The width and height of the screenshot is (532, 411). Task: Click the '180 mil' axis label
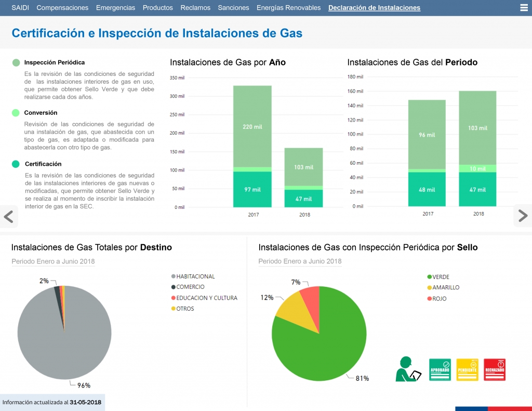point(355,77)
